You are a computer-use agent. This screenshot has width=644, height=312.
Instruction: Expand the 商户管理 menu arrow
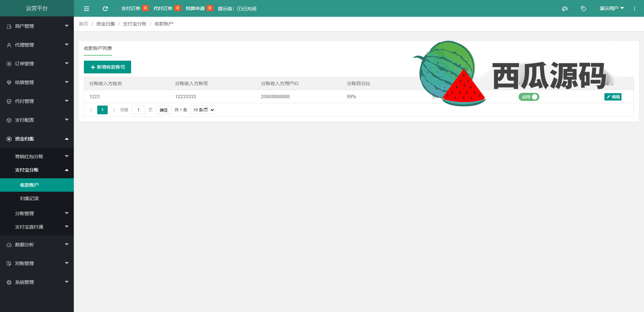click(67, 26)
